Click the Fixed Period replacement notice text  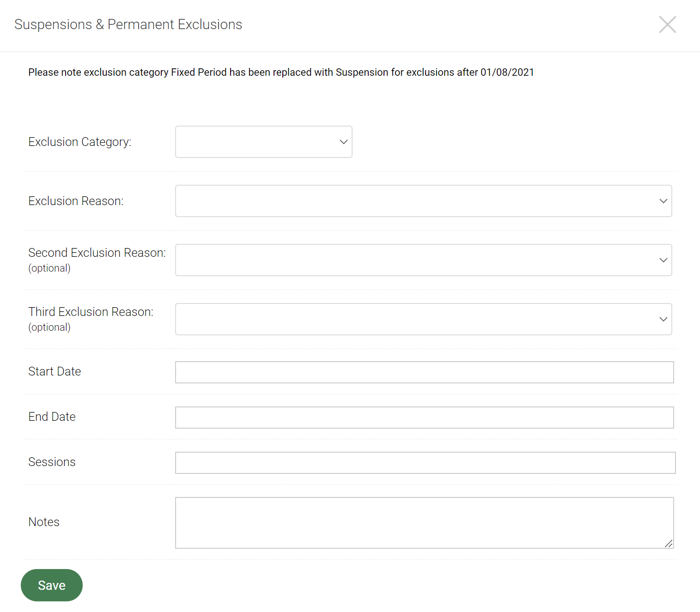coord(281,73)
